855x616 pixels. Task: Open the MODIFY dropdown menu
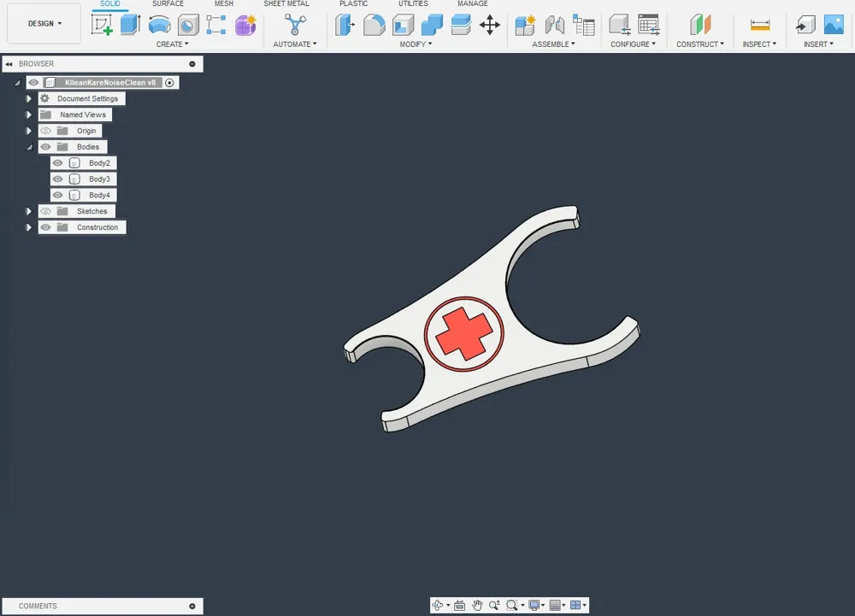coord(416,44)
